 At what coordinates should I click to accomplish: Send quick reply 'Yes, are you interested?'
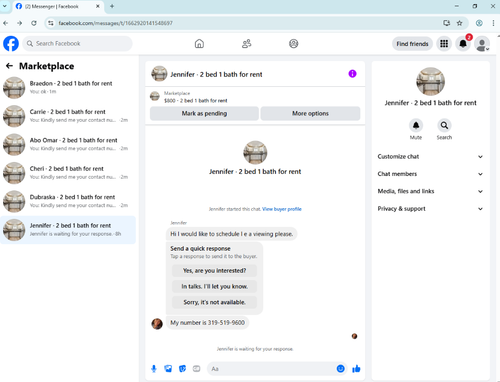pos(214,271)
